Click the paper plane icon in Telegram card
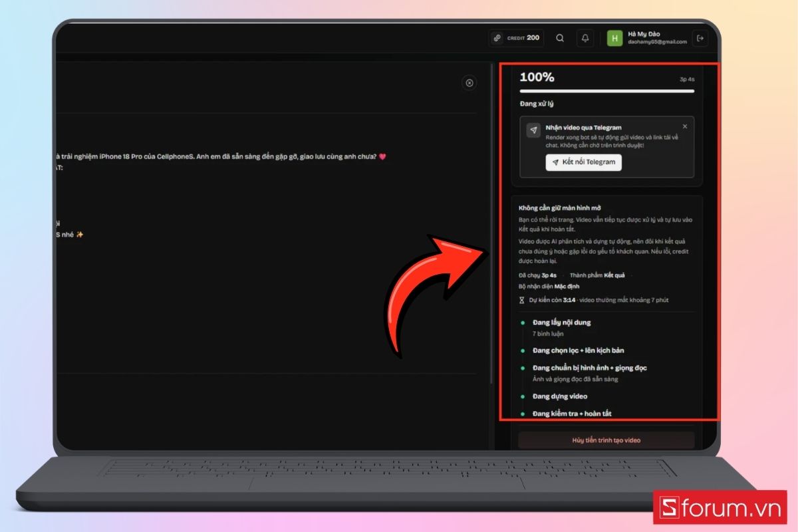798x532 pixels. (533, 130)
